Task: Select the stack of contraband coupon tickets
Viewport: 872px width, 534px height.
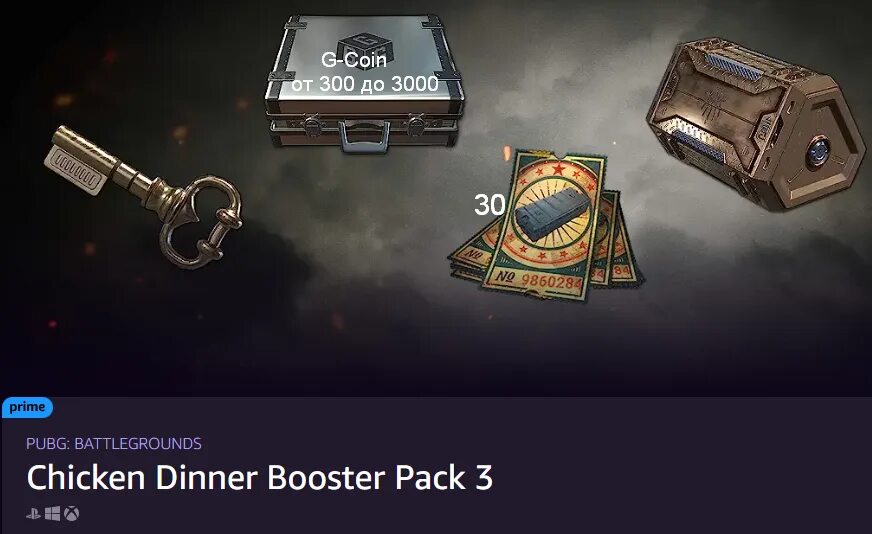Action: click(x=548, y=225)
